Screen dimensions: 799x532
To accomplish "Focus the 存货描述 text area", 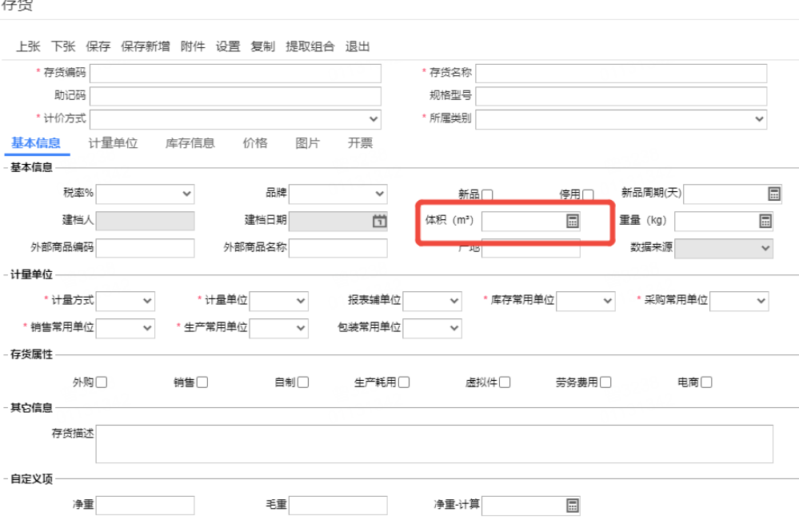I will pyautogui.click(x=434, y=444).
